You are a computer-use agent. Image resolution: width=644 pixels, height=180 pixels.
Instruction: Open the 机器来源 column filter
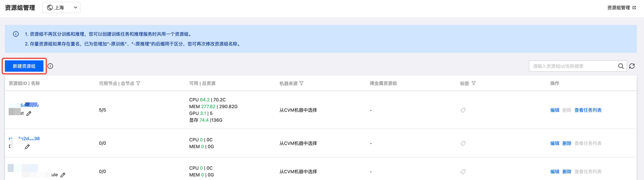point(301,83)
